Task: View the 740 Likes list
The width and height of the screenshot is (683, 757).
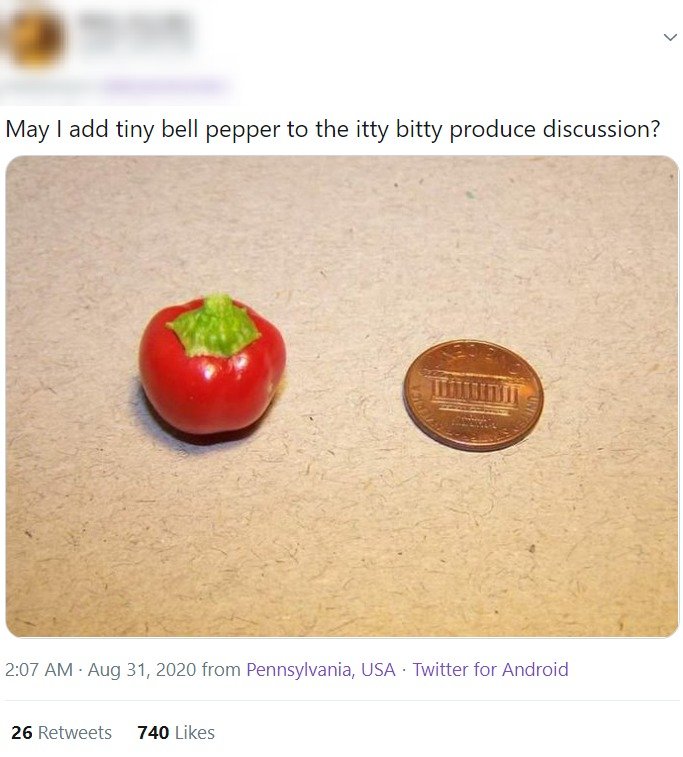Action: (176, 732)
